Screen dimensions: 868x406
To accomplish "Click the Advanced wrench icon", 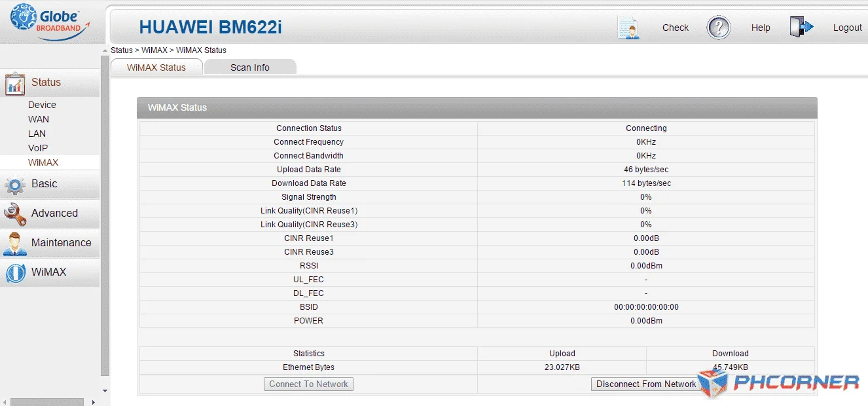I will [x=14, y=214].
